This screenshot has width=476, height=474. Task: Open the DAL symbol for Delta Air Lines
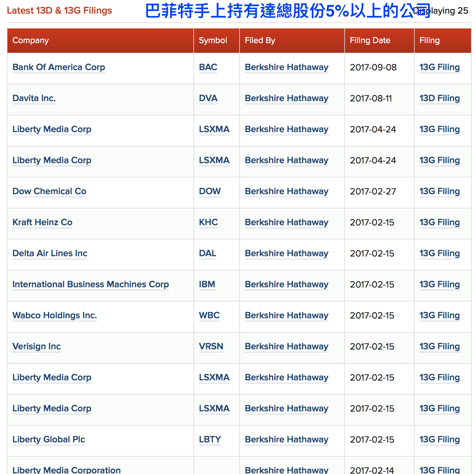207,253
